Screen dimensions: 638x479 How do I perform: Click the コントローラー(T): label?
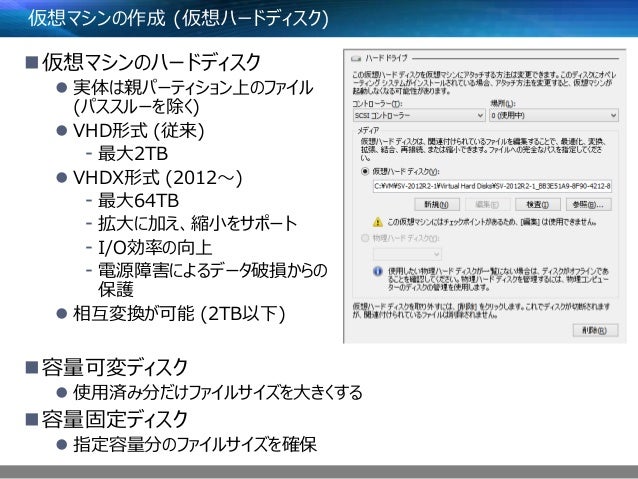(x=377, y=104)
